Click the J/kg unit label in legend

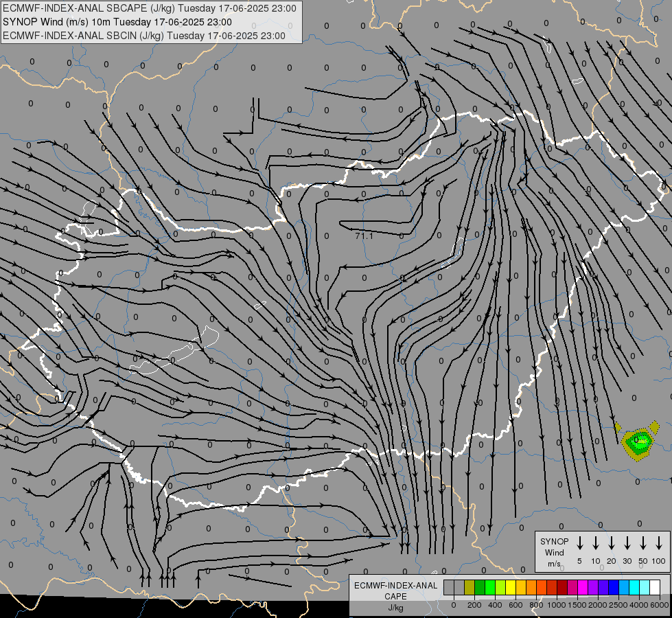(395, 608)
